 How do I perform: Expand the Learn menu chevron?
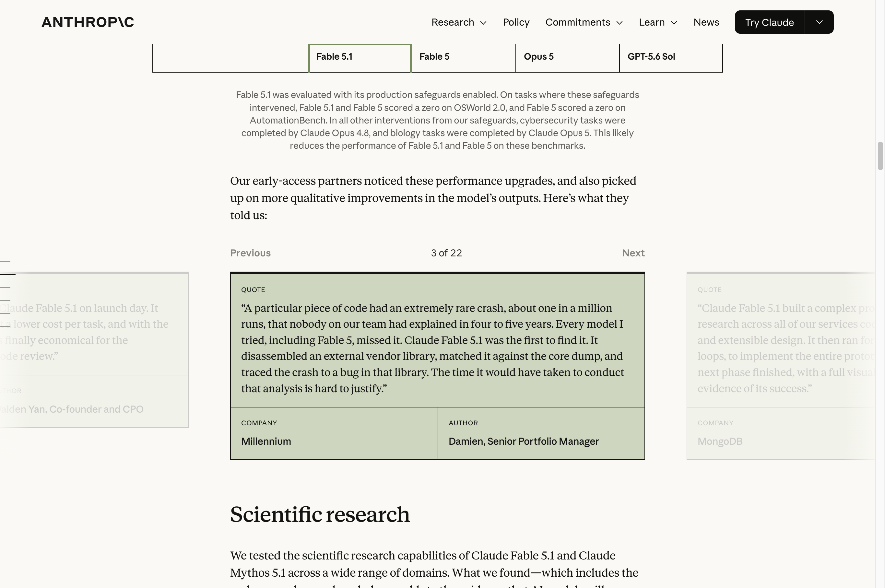[x=674, y=22]
